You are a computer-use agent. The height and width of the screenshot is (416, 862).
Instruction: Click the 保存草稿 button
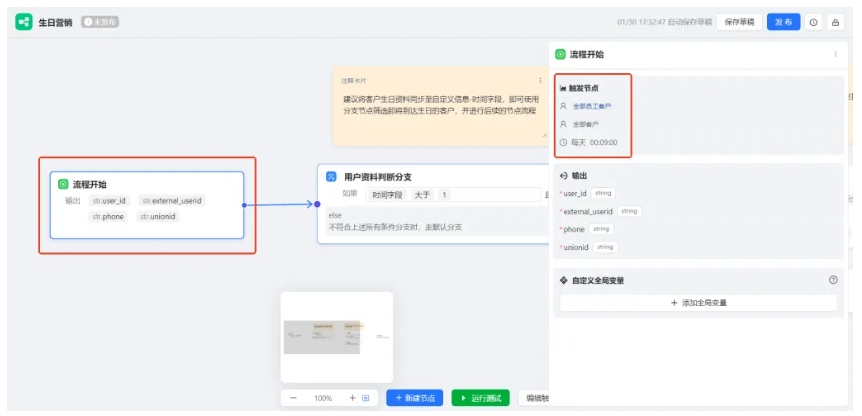coord(739,22)
